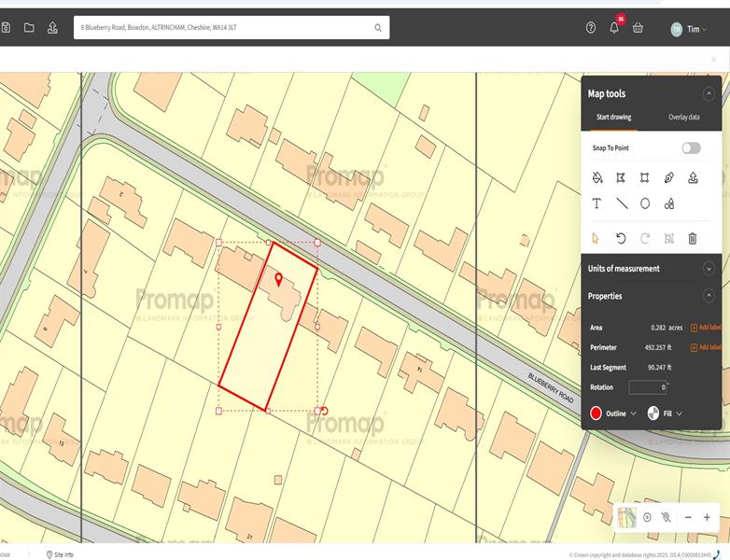The image size is (730, 560).
Task: Select the Line drawing tool
Action: point(622,203)
